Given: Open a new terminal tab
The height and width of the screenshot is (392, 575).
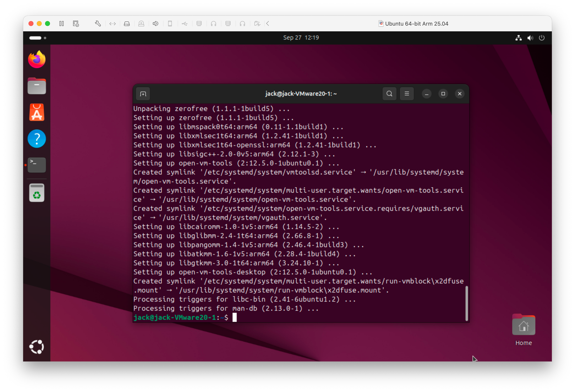Looking at the screenshot, I should (x=143, y=94).
